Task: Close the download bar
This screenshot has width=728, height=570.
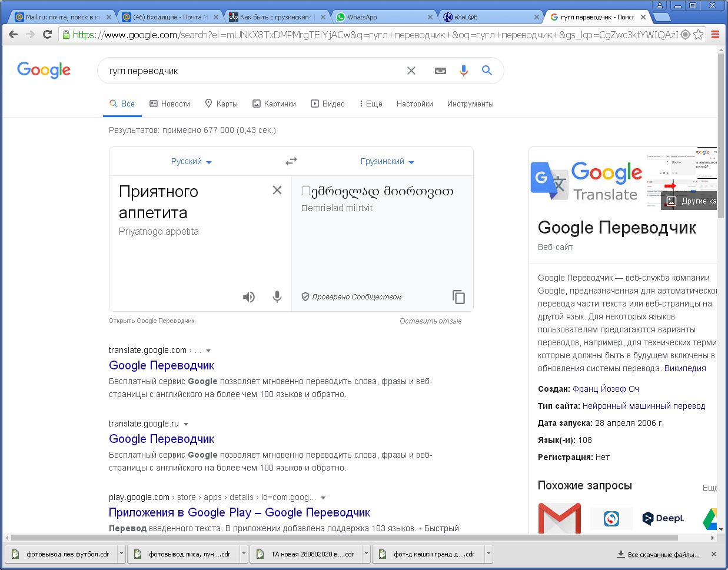Action: pos(714,554)
